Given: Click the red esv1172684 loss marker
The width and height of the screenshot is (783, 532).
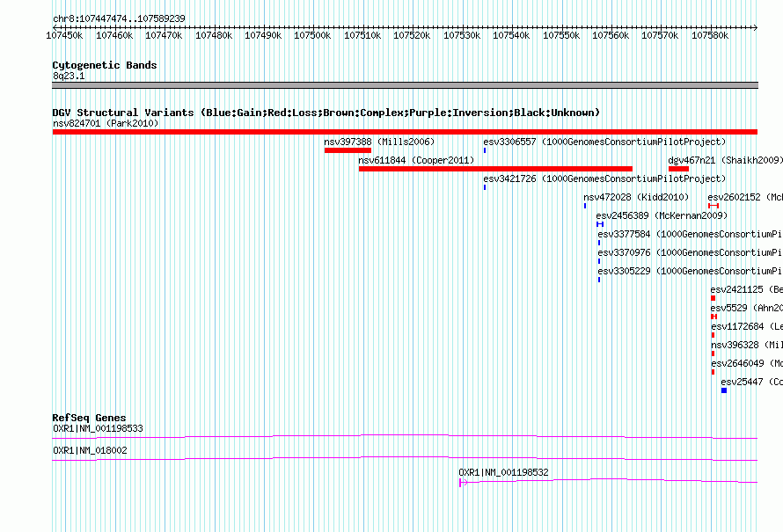Looking at the screenshot, I should [713, 335].
